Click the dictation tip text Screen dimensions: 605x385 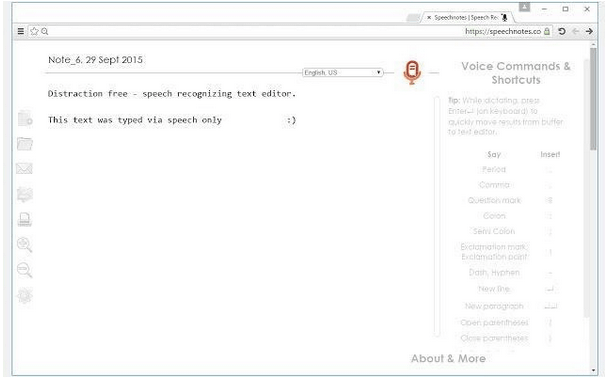click(505, 116)
